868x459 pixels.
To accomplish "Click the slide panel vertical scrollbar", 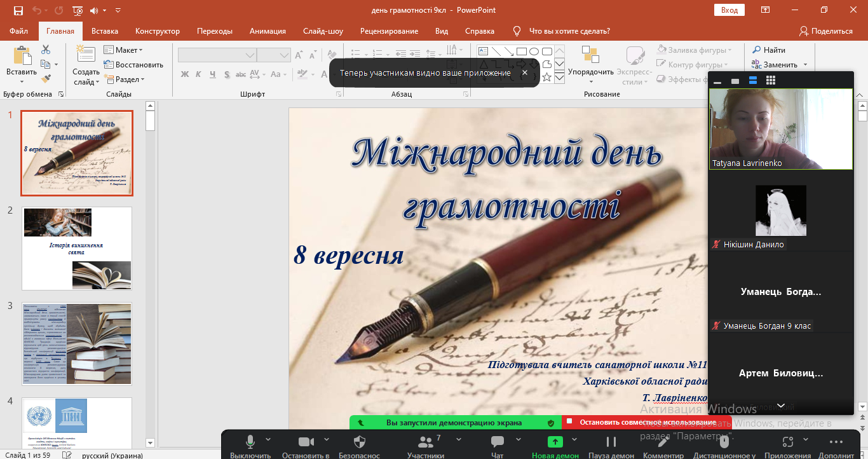I will click(151, 275).
